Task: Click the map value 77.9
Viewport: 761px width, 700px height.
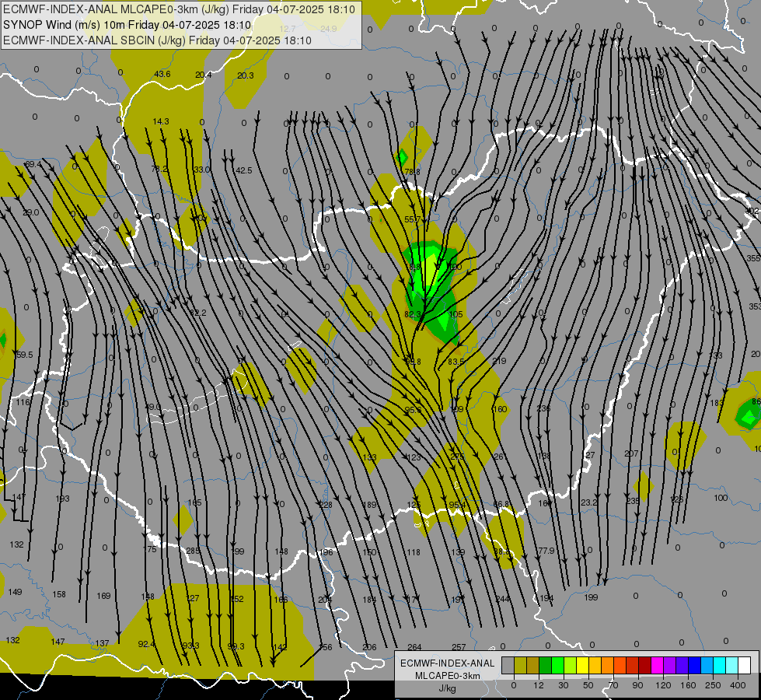Action: (x=546, y=551)
